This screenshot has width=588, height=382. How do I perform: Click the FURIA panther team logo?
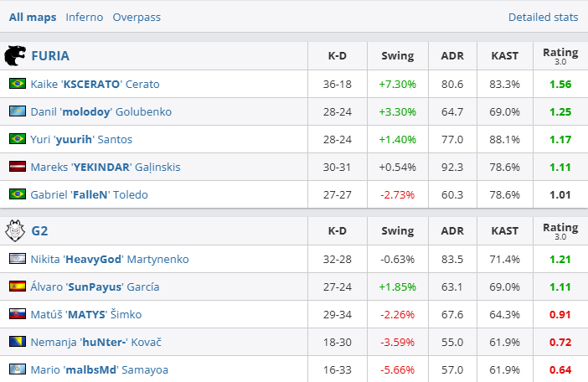click(15, 56)
